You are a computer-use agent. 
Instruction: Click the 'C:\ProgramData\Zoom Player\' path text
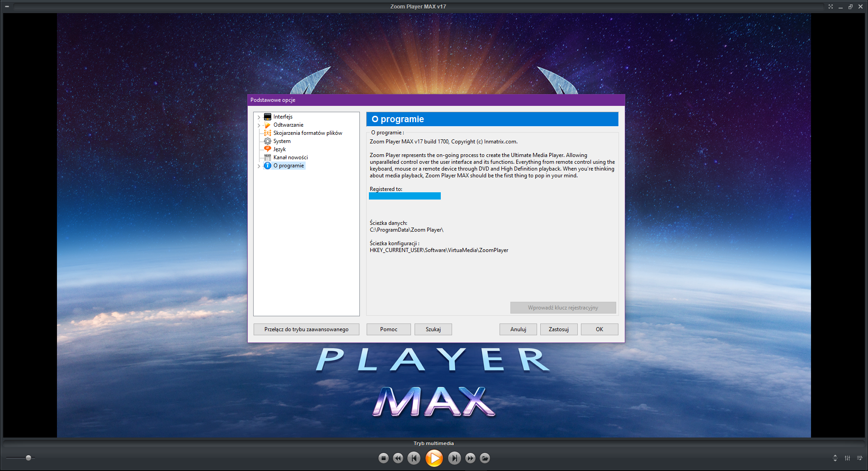coord(406,230)
